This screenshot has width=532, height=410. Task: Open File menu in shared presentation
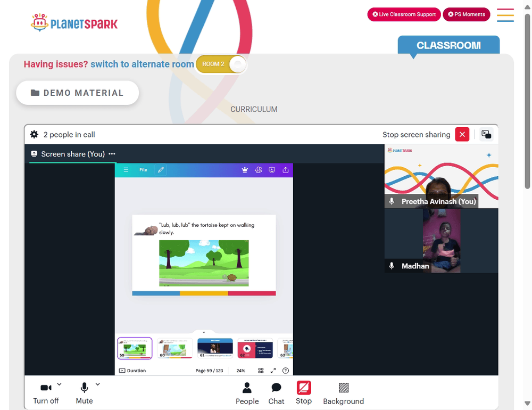[x=143, y=170]
